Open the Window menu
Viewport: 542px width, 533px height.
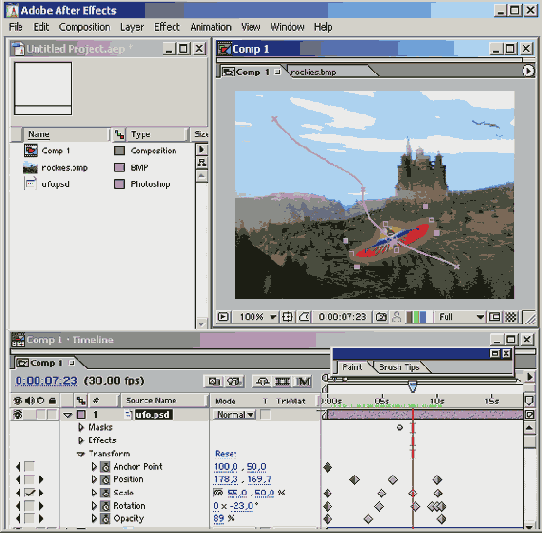click(x=287, y=27)
